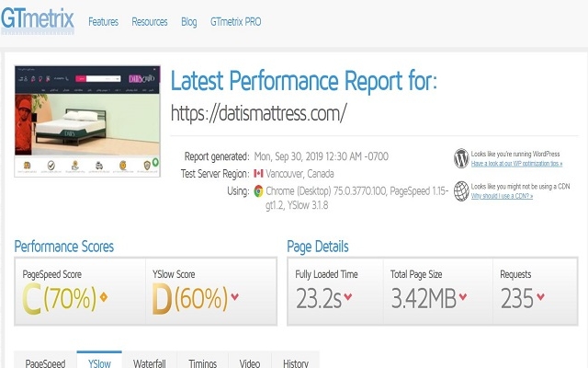Click the 'Vancouver, Canada' server region text

click(x=300, y=174)
